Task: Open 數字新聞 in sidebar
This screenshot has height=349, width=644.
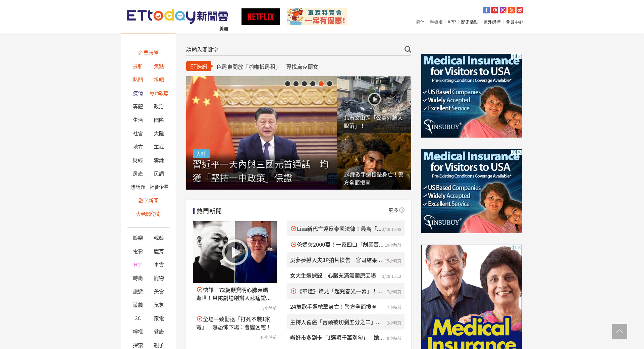Action: (148, 201)
